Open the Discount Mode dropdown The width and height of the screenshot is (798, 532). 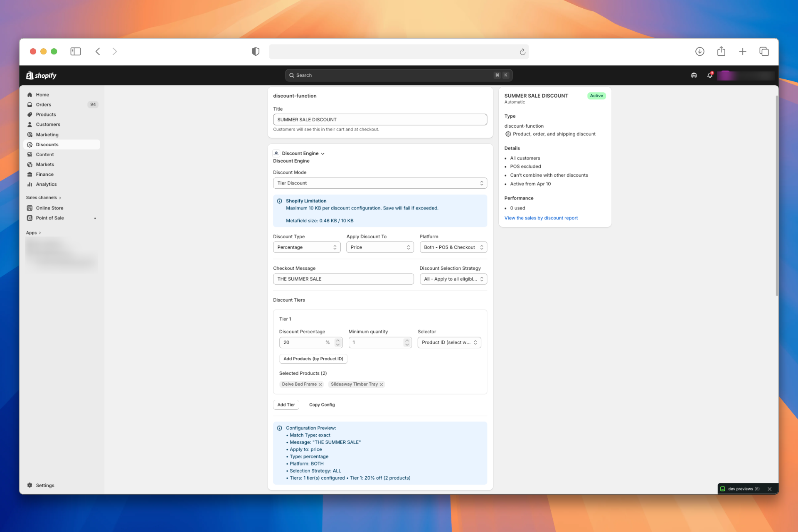pyautogui.click(x=379, y=183)
